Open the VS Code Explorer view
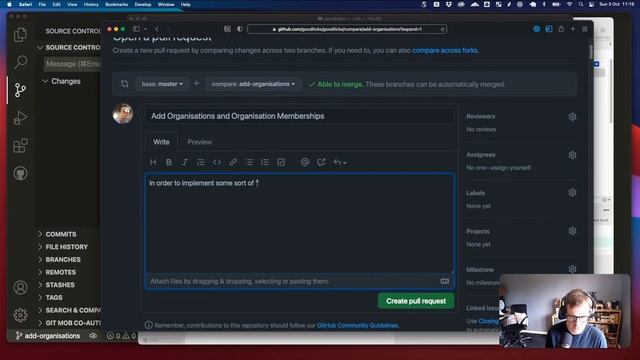The width and height of the screenshot is (640, 360). pyautogui.click(x=20, y=35)
